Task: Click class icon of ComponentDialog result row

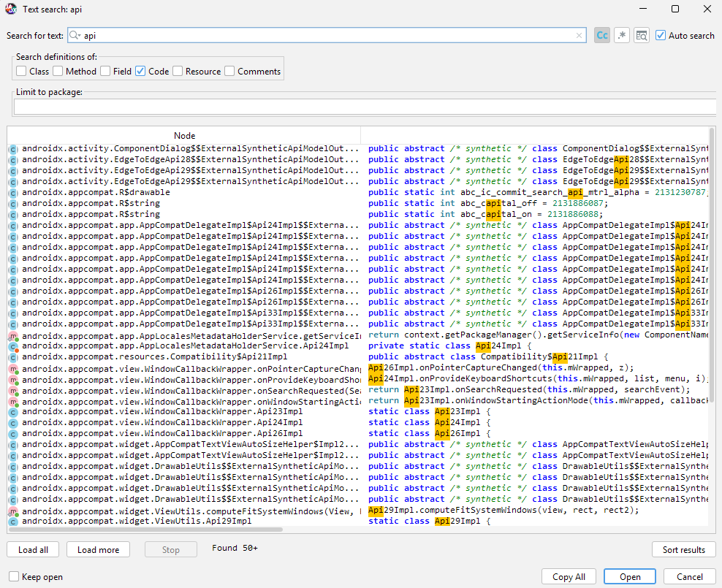Action: pos(12,149)
